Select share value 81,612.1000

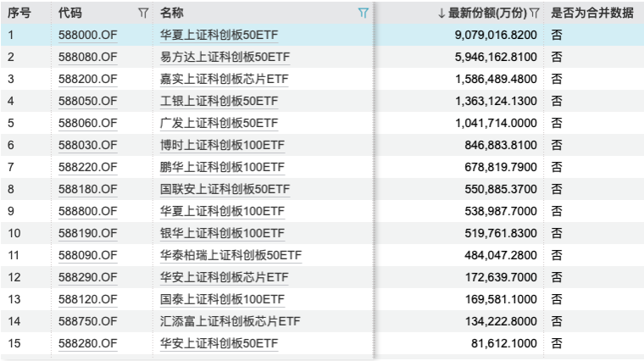pyautogui.click(x=504, y=343)
